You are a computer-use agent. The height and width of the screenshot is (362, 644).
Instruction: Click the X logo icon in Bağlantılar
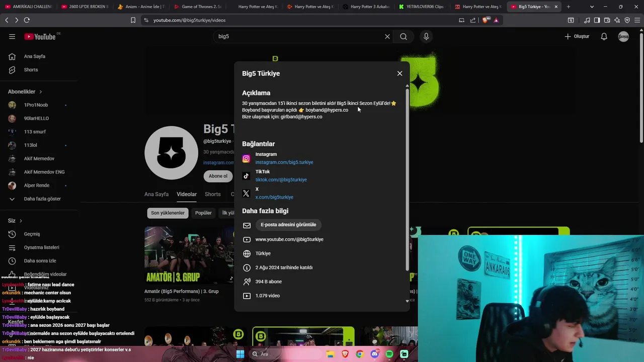point(246,193)
